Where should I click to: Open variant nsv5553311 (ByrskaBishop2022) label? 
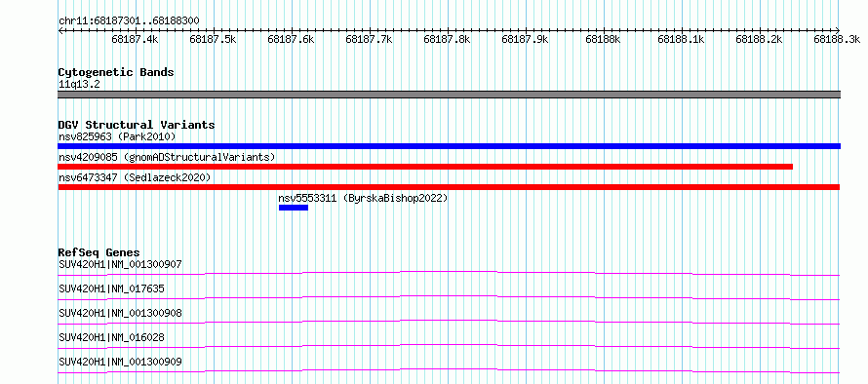(x=363, y=198)
